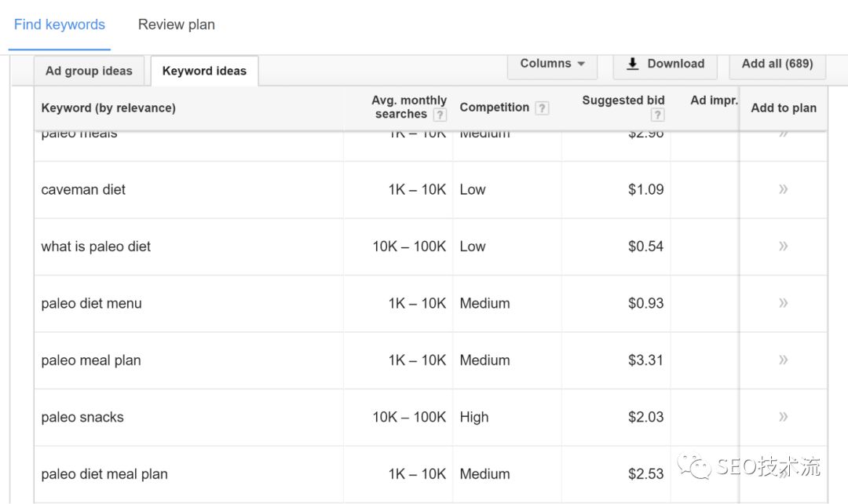
Task: Open the Columns dropdown
Action: 553,64
